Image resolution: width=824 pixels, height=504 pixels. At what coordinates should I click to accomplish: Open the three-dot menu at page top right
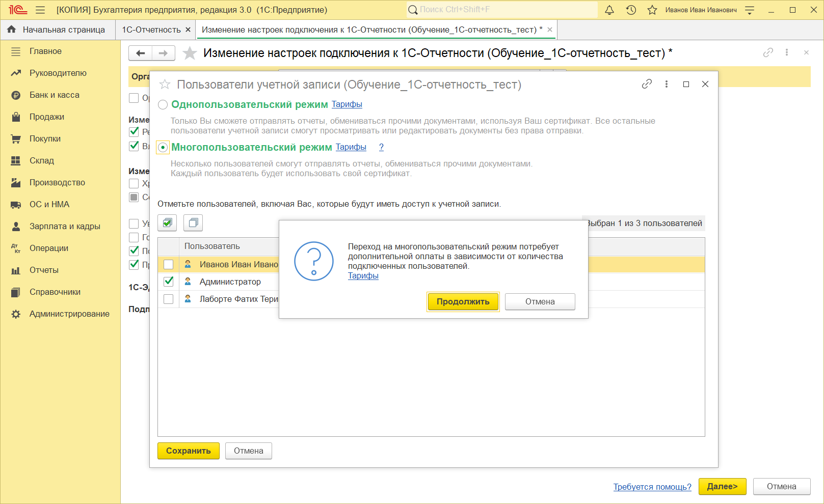point(787,52)
